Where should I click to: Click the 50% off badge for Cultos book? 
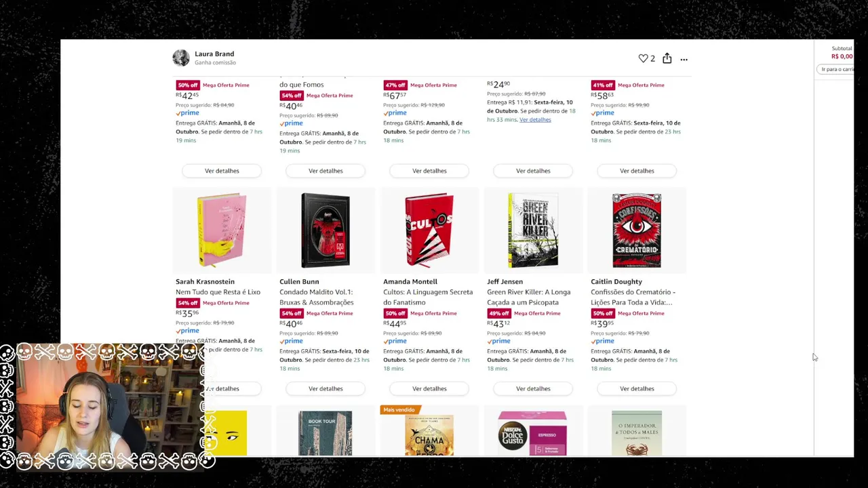coord(395,313)
